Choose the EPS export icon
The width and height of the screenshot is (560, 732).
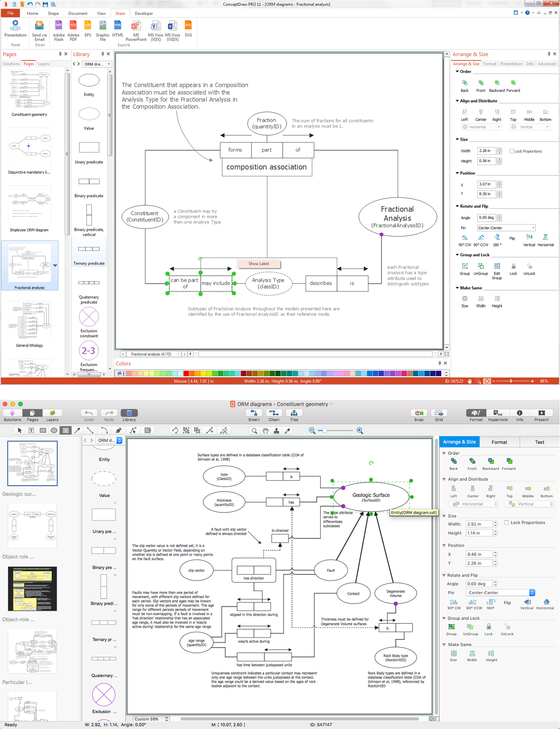click(x=88, y=28)
